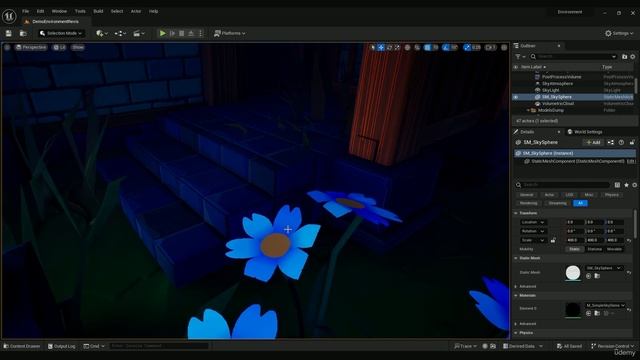Open the Cinematics toolbar menu
The image size is (640, 360).
point(139,33)
